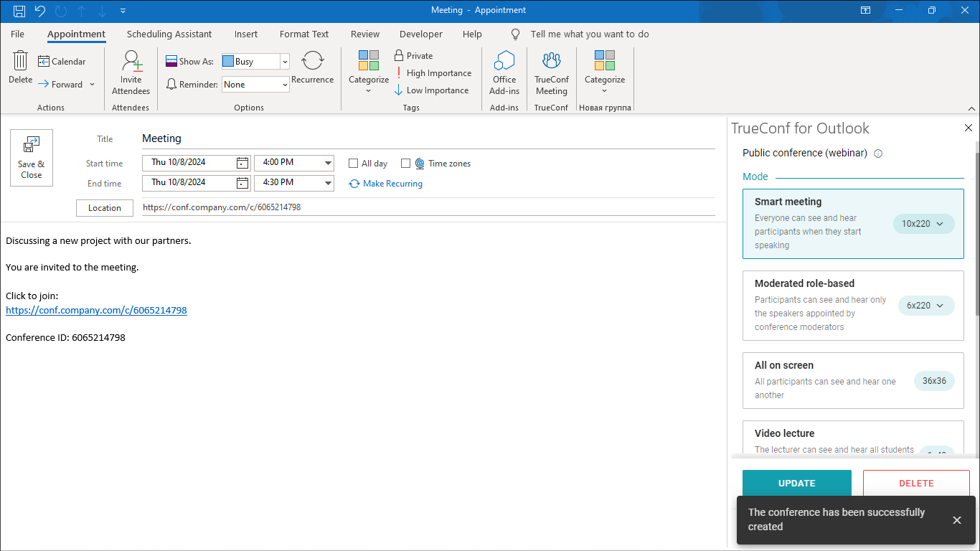
Task: Set Low Importance flag
Action: click(432, 90)
